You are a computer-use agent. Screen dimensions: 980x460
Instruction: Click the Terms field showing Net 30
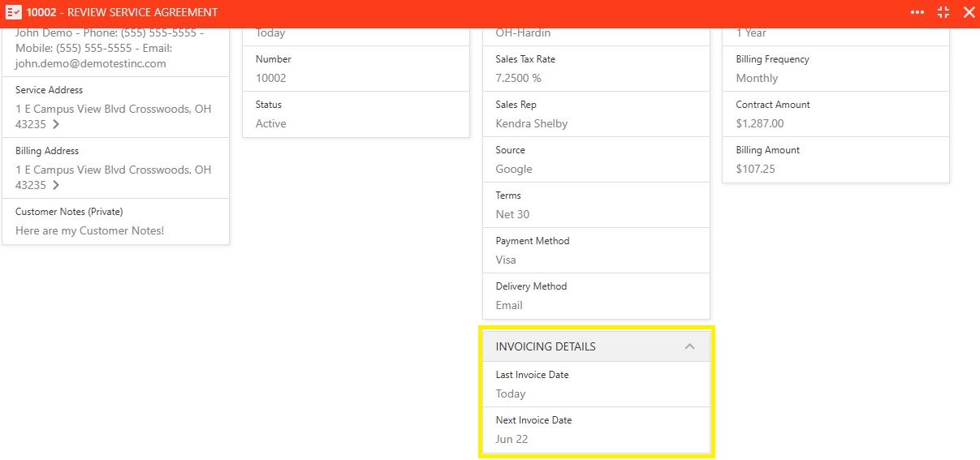[x=597, y=205]
